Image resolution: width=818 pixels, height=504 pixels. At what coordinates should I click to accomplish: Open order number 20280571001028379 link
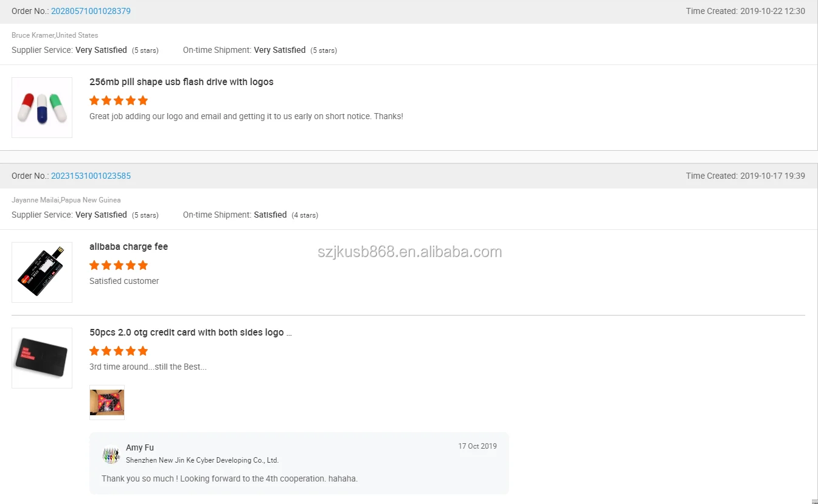click(x=91, y=11)
